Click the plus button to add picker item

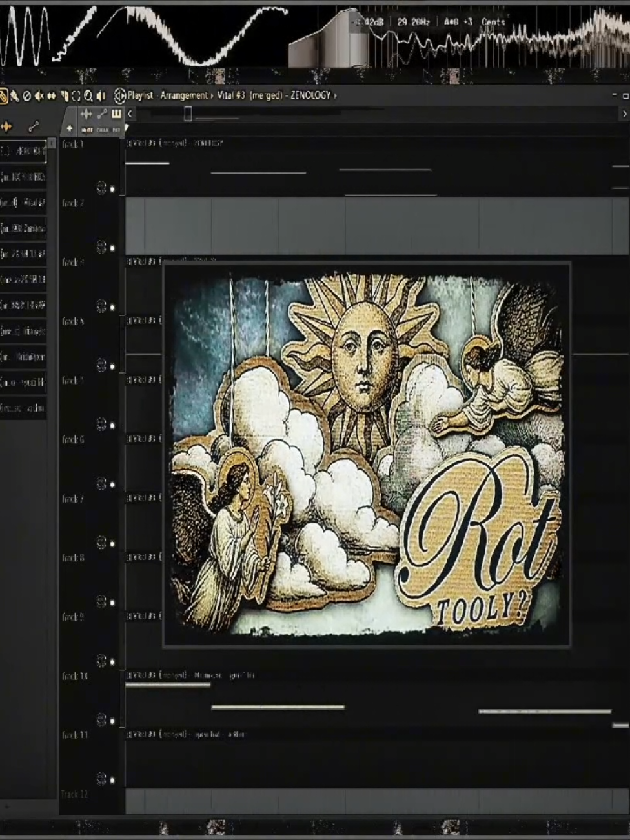(x=69, y=128)
